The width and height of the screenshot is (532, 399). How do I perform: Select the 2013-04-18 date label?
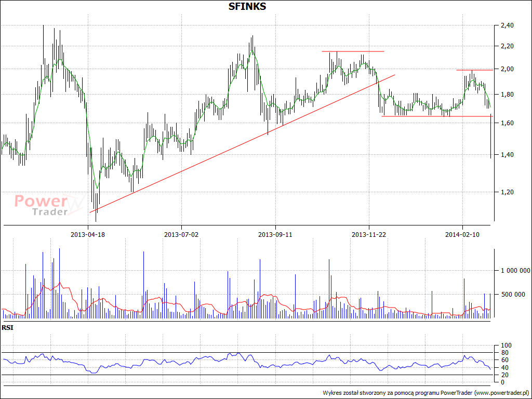tap(88, 234)
